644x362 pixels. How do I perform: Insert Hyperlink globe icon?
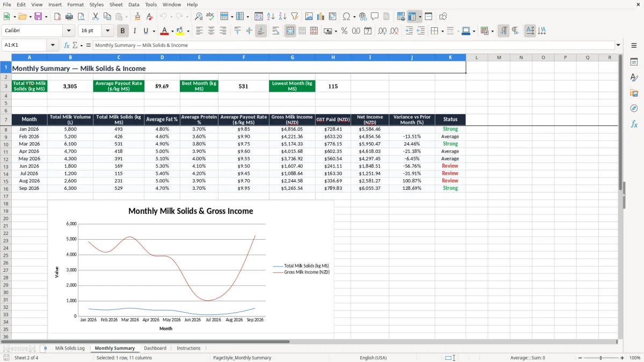tap(363, 17)
